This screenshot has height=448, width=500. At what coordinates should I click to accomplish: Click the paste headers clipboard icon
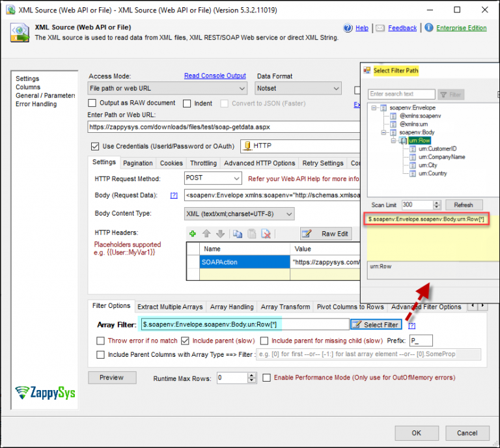pyautogui.click(x=251, y=234)
